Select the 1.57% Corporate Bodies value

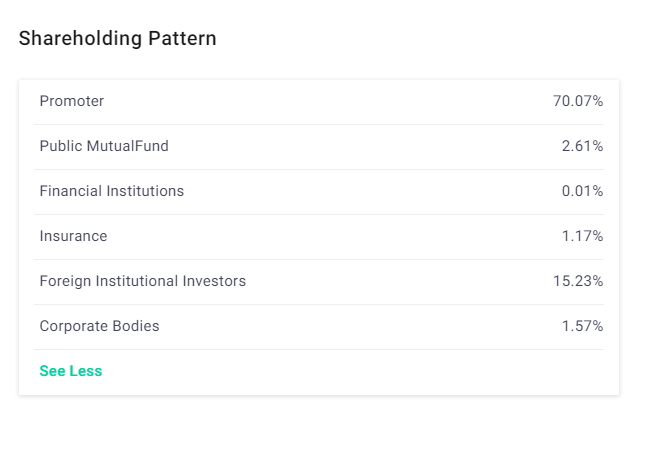582,326
